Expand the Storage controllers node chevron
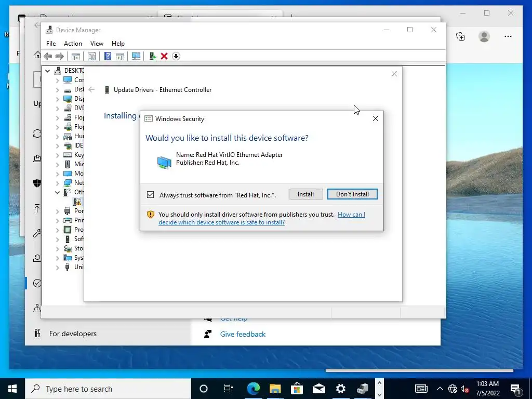 point(57,249)
